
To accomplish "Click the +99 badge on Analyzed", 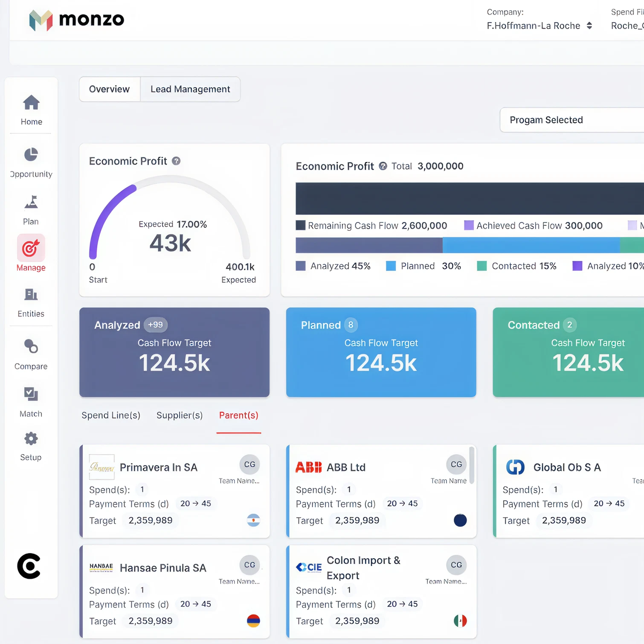I will coord(156,325).
